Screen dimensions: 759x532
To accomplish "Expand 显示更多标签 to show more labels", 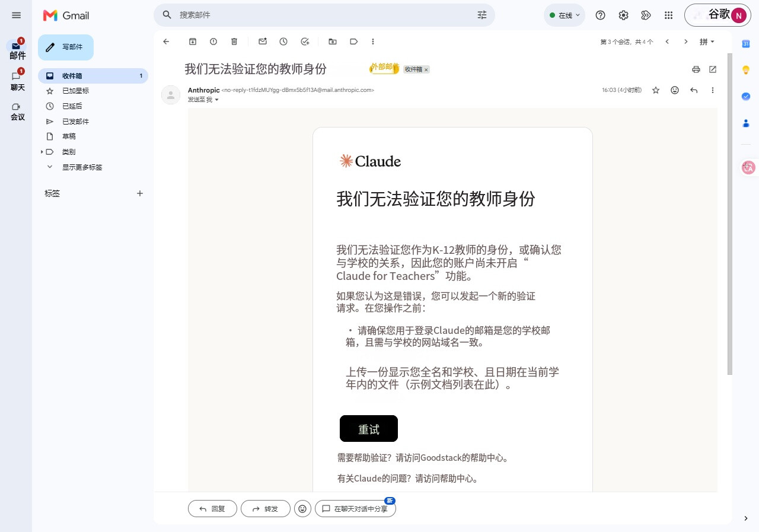I will (x=82, y=167).
